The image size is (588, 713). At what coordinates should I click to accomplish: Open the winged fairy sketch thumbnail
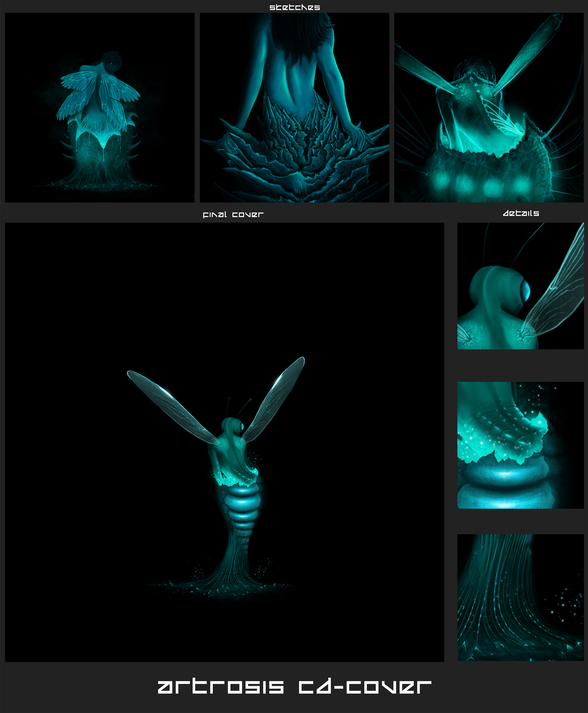coord(100,108)
